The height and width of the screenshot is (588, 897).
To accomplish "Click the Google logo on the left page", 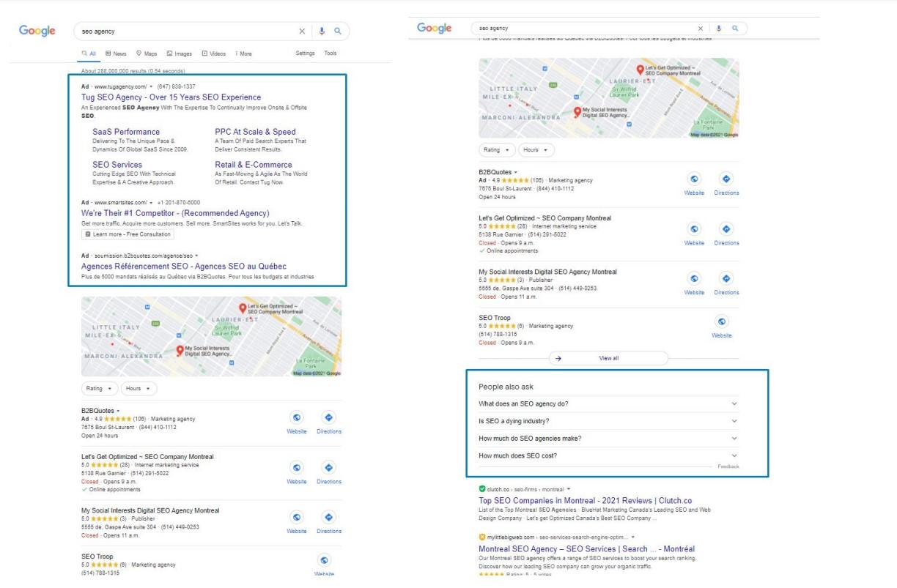I will [x=37, y=31].
